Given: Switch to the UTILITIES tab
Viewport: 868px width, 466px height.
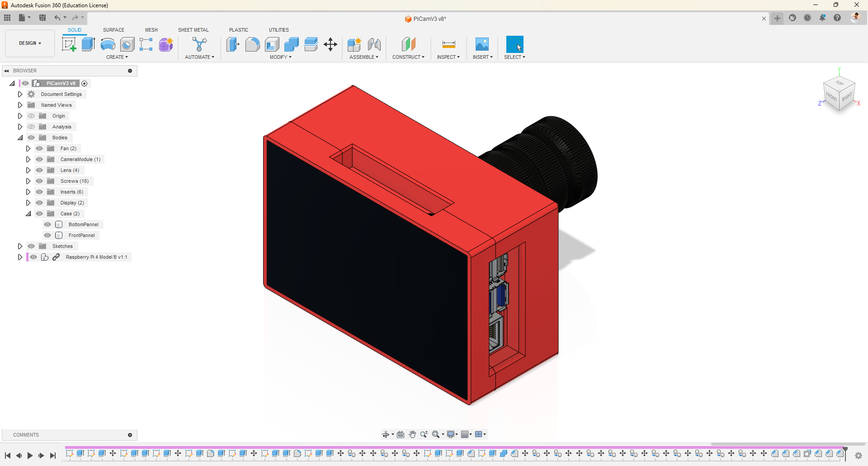Looking at the screenshot, I should pyautogui.click(x=279, y=30).
